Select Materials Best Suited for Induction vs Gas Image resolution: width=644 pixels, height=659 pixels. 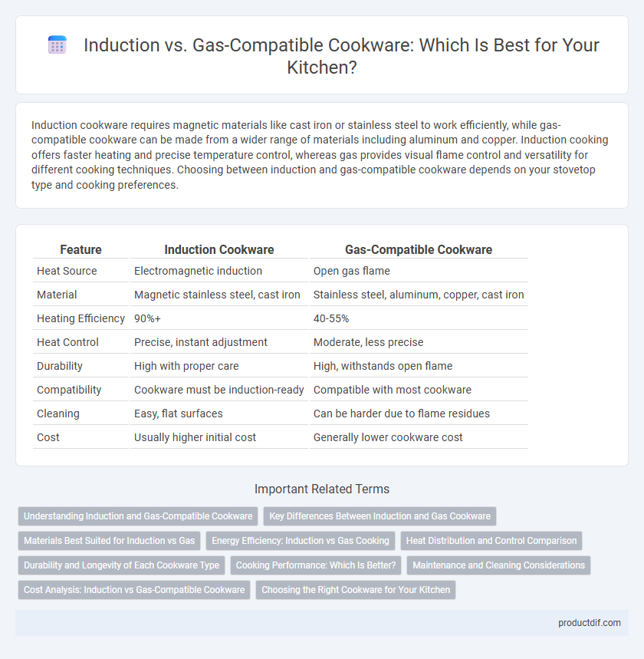(x=109, y=541)
